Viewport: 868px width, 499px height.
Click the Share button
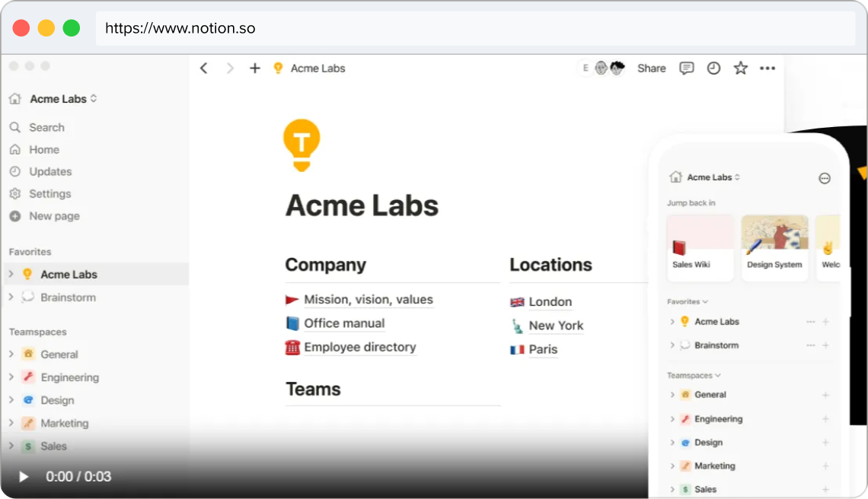point(652,68)
